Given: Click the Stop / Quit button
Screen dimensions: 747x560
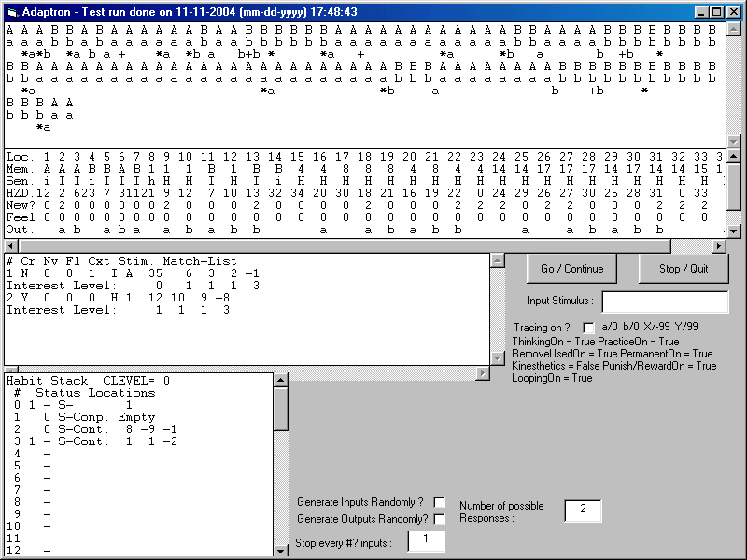Looking at the screenshot, I should pos(684,269).
